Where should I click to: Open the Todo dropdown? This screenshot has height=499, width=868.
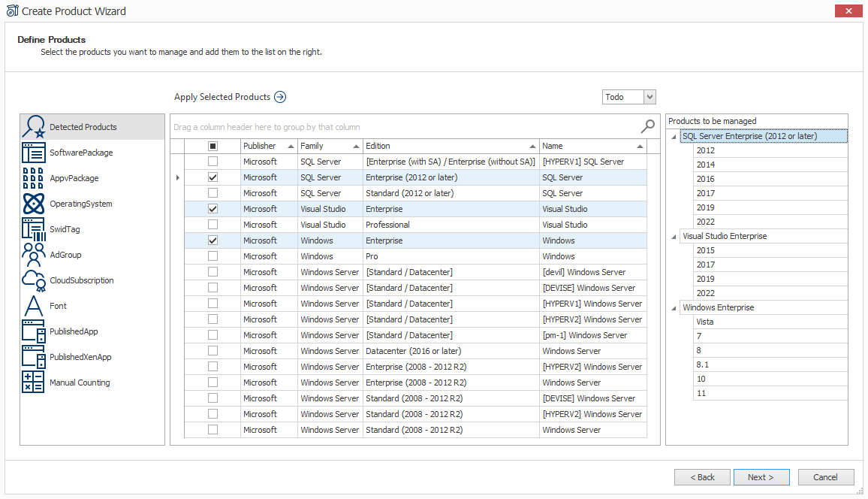[x=650, y=97]
